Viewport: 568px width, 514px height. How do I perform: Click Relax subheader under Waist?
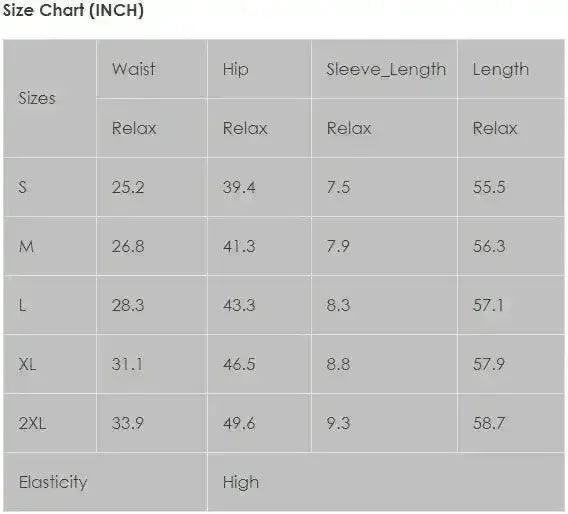point(134,128)
